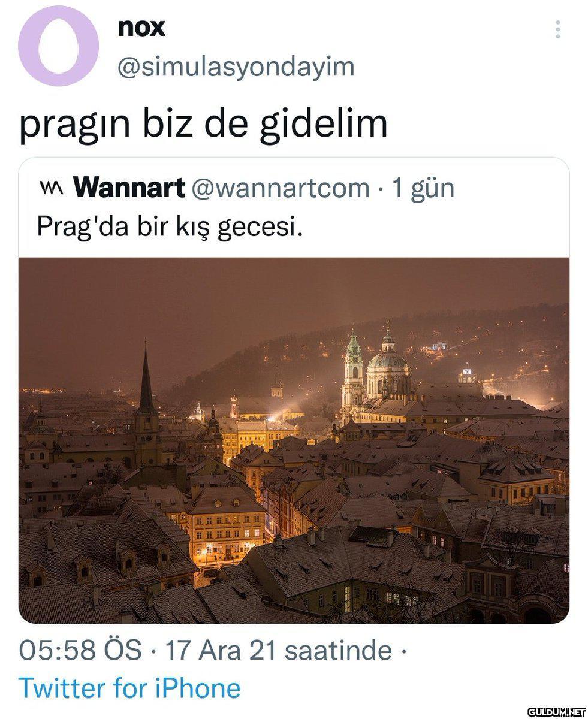This screenshot has height=719, width=588.
Task: Visit the @wannartcom handle
Action: point(280,189)
